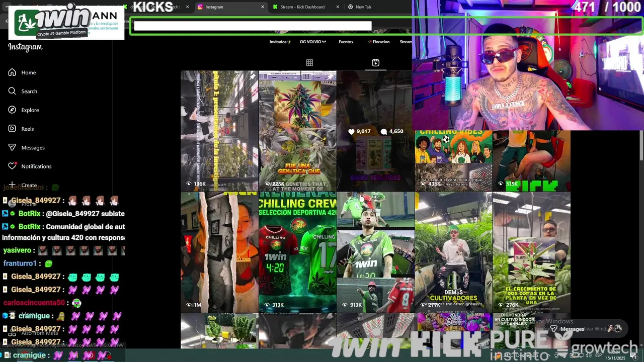
Task: Open reel thumbnail with 436K views
Action: [x=453, y=161]
